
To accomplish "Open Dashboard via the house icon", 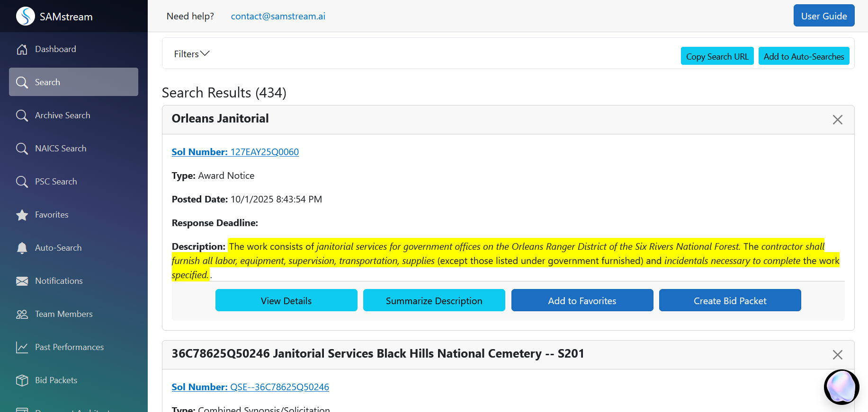I will pyautogui.click(x=22, y=49).
